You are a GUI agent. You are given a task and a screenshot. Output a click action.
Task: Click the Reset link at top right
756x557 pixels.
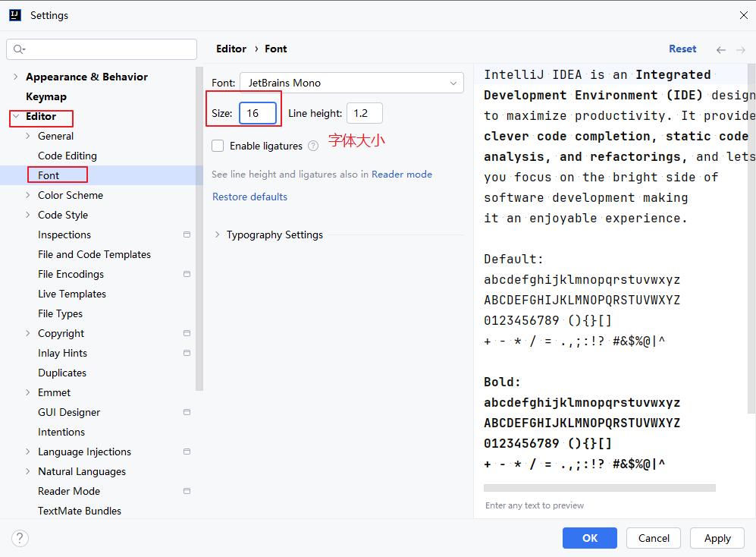coord(682,49)
